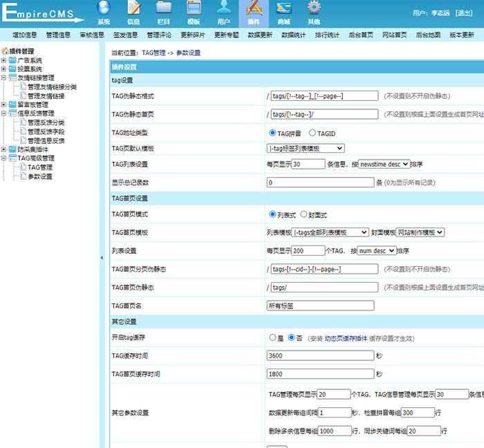This screenshot has width=484, height=448.
Task: Click the 插件管理 home icon
Action: tap(5, 51)
